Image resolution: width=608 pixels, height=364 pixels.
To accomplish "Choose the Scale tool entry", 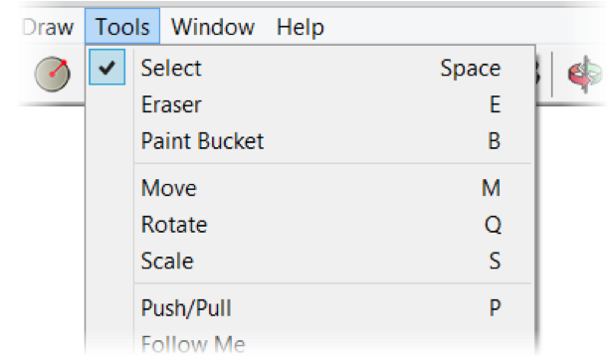I will pyautogui.click(x=310, y=261).
